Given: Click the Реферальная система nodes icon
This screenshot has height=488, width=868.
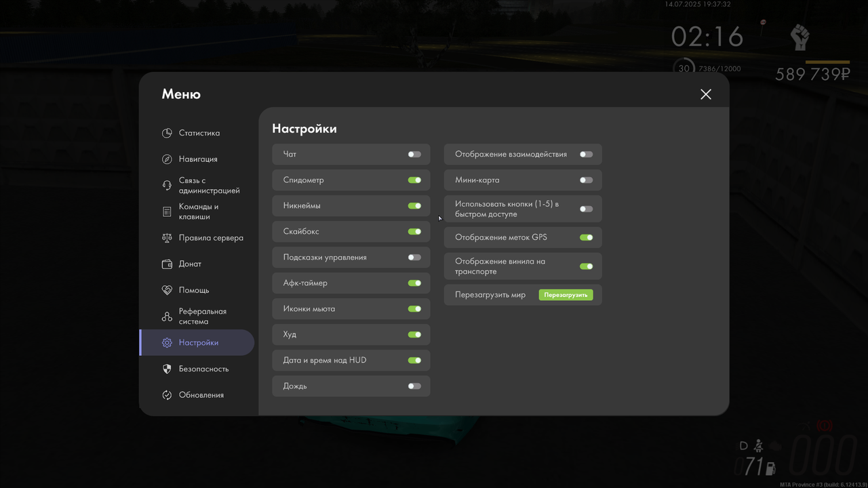Looking at the screenshot, I should pos(167,317).
